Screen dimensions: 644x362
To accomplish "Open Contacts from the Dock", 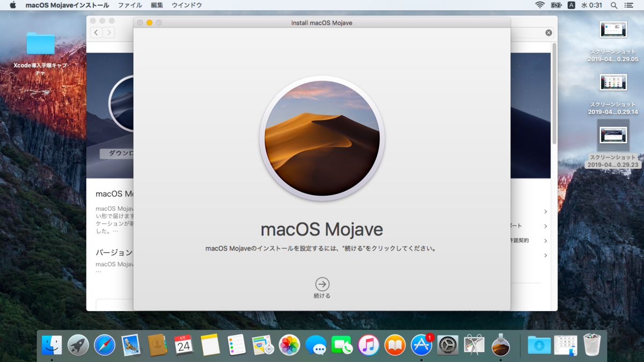I will (x=157, y=345).
